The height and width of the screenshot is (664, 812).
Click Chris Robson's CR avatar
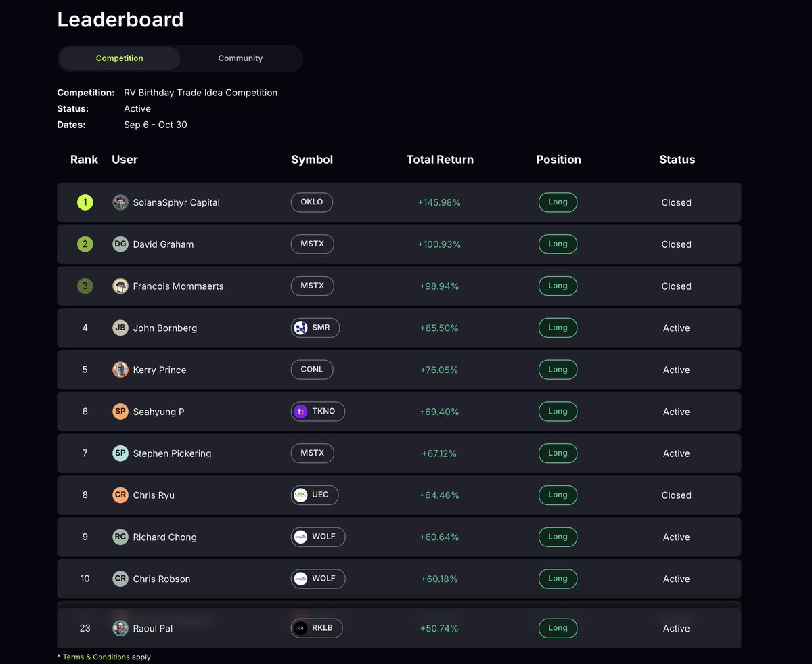(120, 579)
